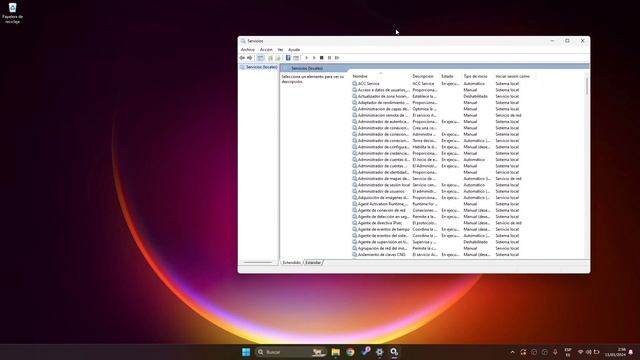
Task: Click the gear icon beside Aislamiento de claves CNG
Action: pyautogui.click(x=355, y=255)
